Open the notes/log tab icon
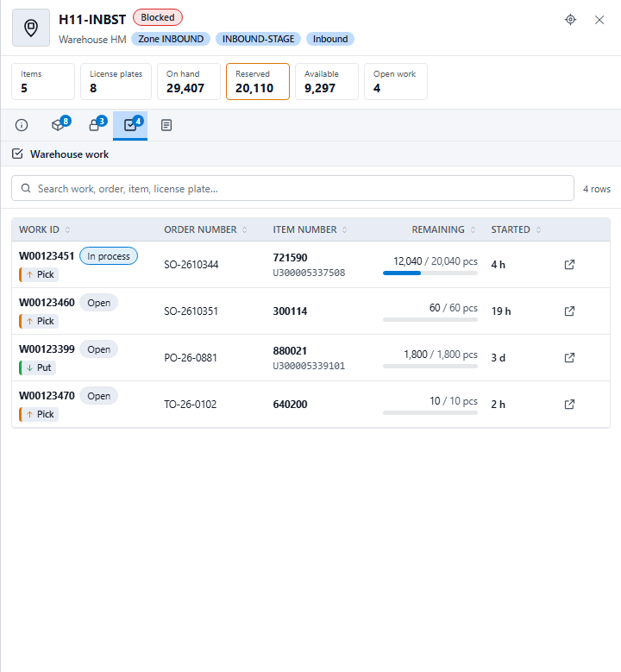This screenshot has width=621, height=672. 166,125
